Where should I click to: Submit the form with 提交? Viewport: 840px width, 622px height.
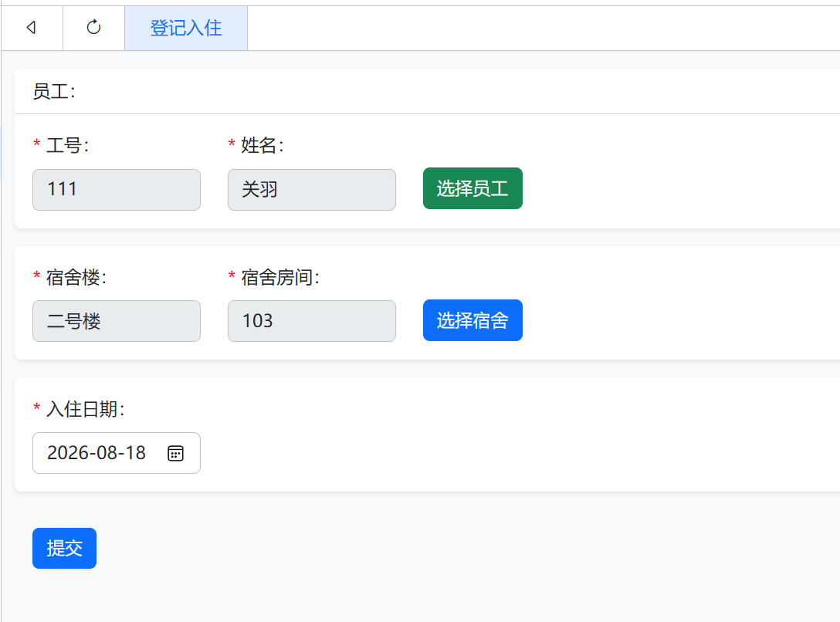pyautogui.click(x=64, y=548)
